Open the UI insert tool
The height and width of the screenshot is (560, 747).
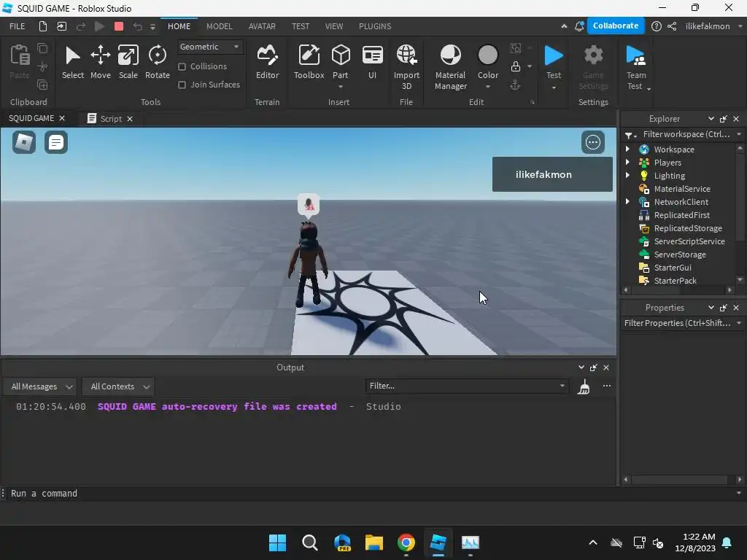pos(372,62)
